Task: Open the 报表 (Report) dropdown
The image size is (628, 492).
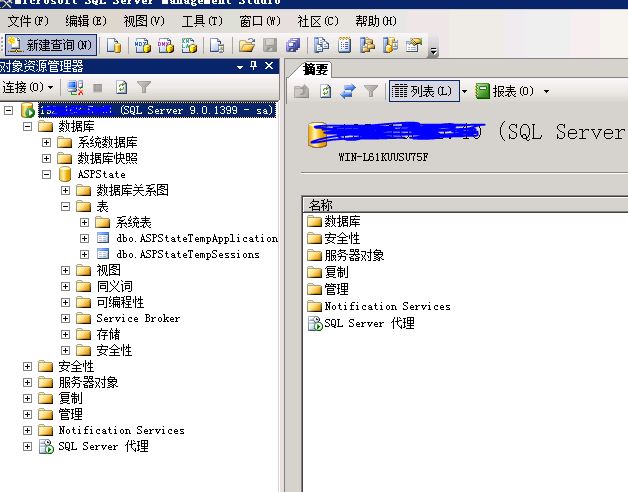Action: 512,91
